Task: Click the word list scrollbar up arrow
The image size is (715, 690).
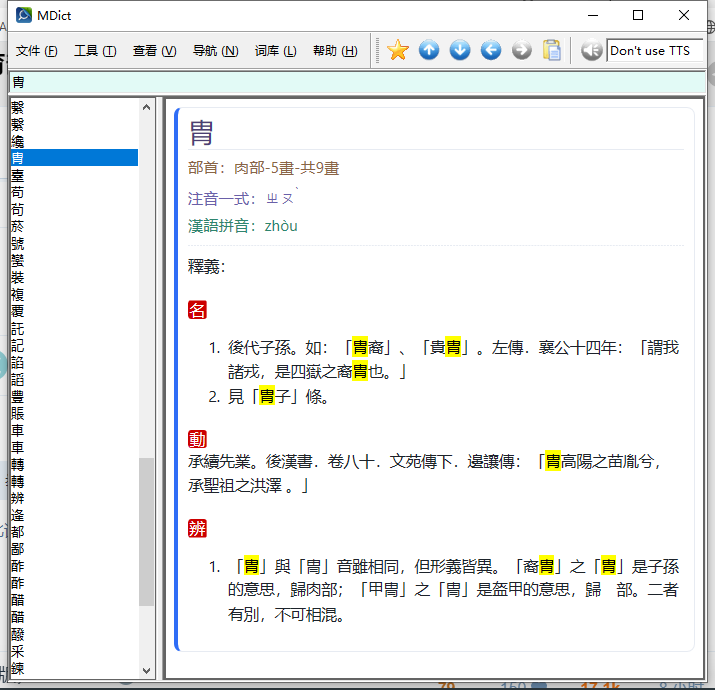Action: 147,106
